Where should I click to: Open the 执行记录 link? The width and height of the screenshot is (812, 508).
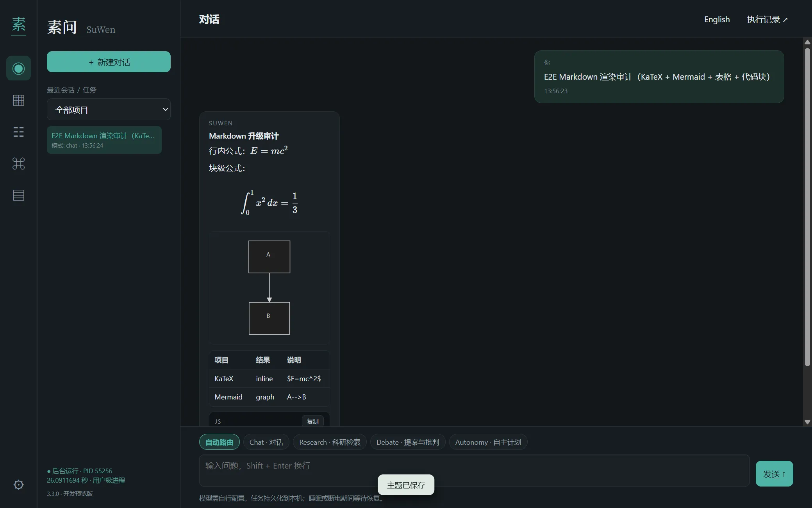pos(767,20)
